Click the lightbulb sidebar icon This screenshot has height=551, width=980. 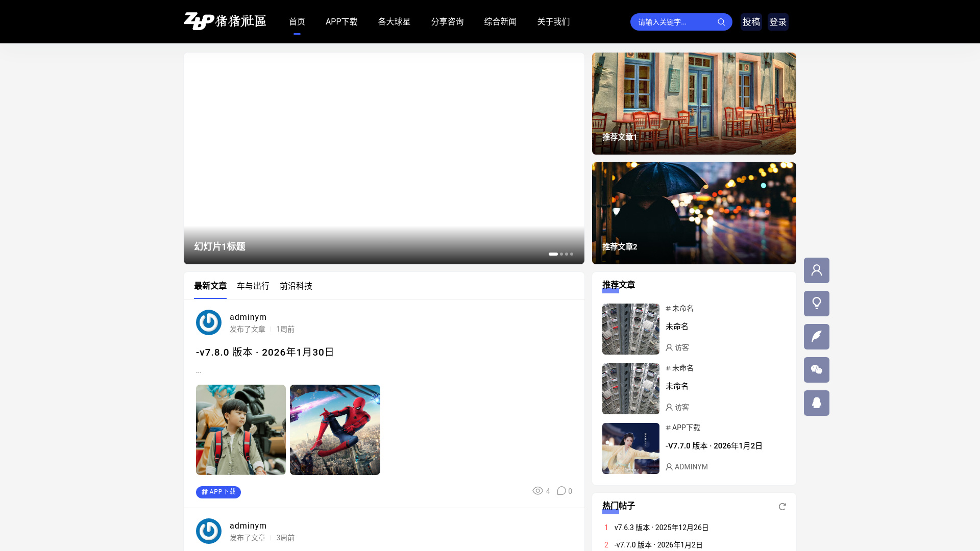coord(817,304)
